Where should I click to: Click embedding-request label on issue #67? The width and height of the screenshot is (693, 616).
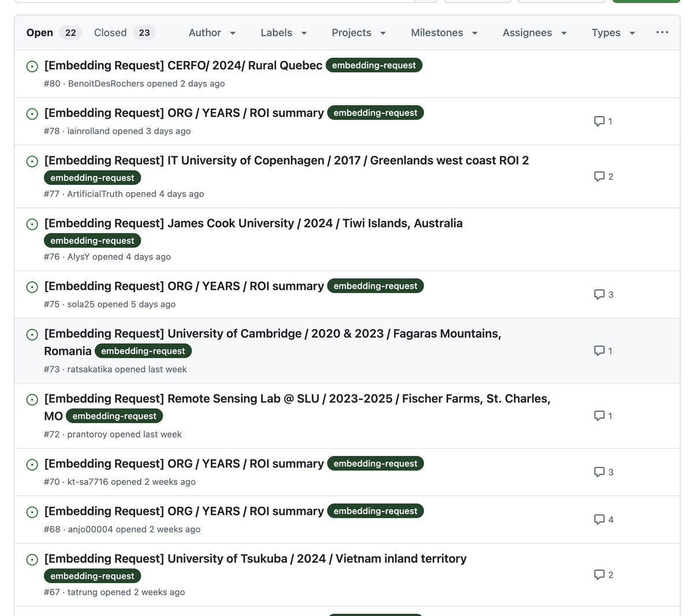pyautogui.click(x=92, y=576)
